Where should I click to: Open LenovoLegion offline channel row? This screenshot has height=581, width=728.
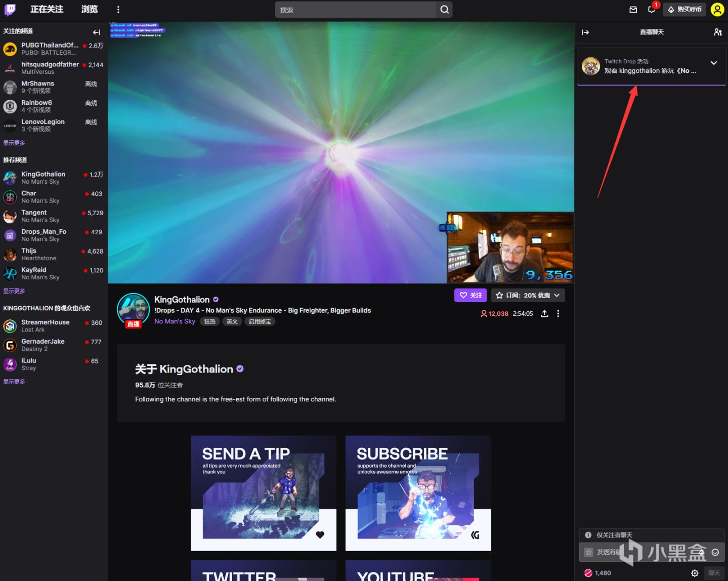point(54,126)
